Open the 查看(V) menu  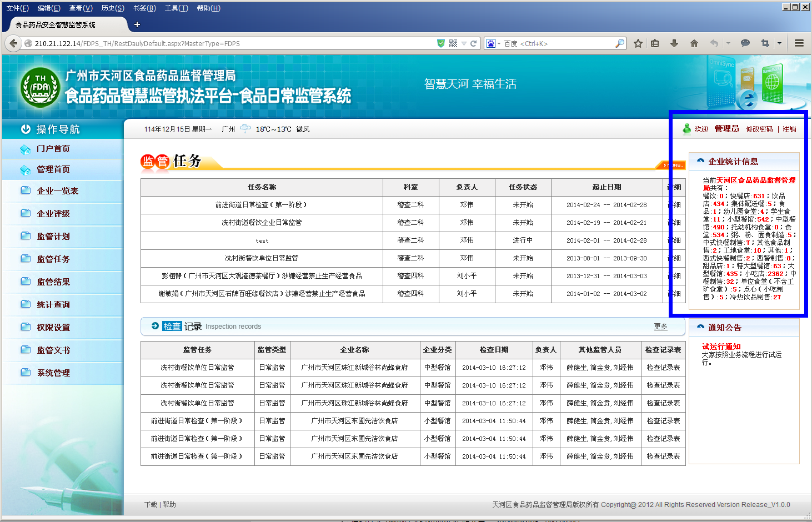click(81, 8)
